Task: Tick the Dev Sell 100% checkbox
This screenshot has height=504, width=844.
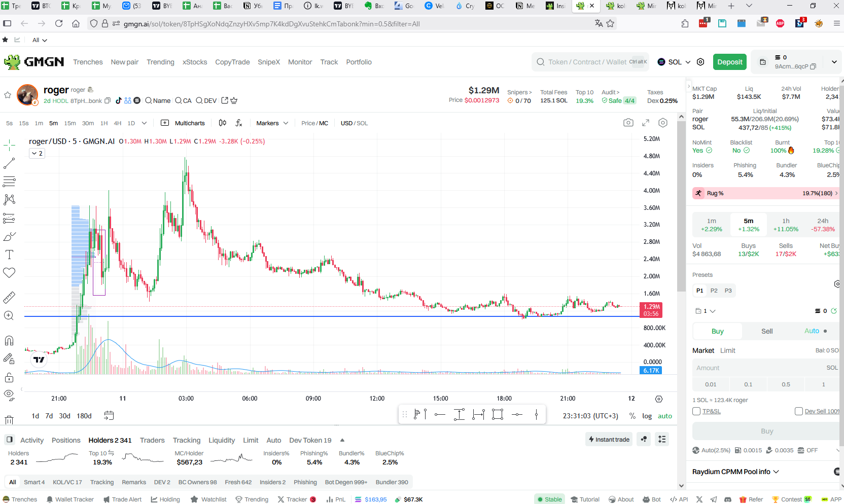Action: pos(799,411)
